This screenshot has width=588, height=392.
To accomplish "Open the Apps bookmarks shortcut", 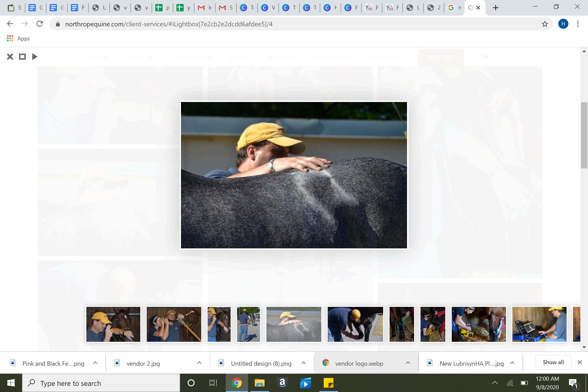I will click(18, 39).
